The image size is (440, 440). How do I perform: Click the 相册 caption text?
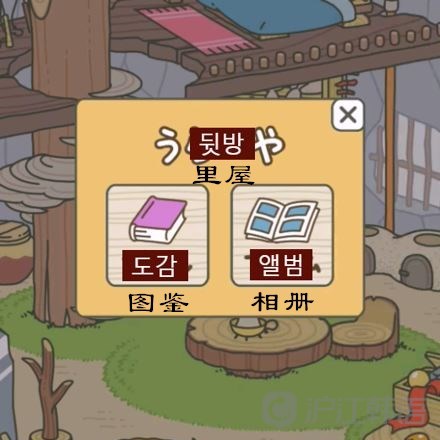click(282, 302)
